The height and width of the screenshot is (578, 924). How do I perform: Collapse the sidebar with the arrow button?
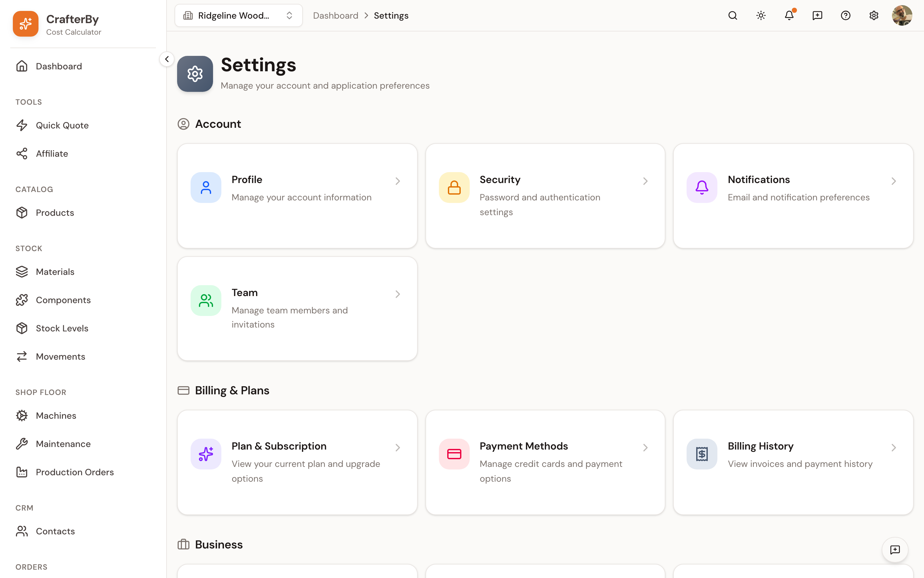tap(167, 59)
